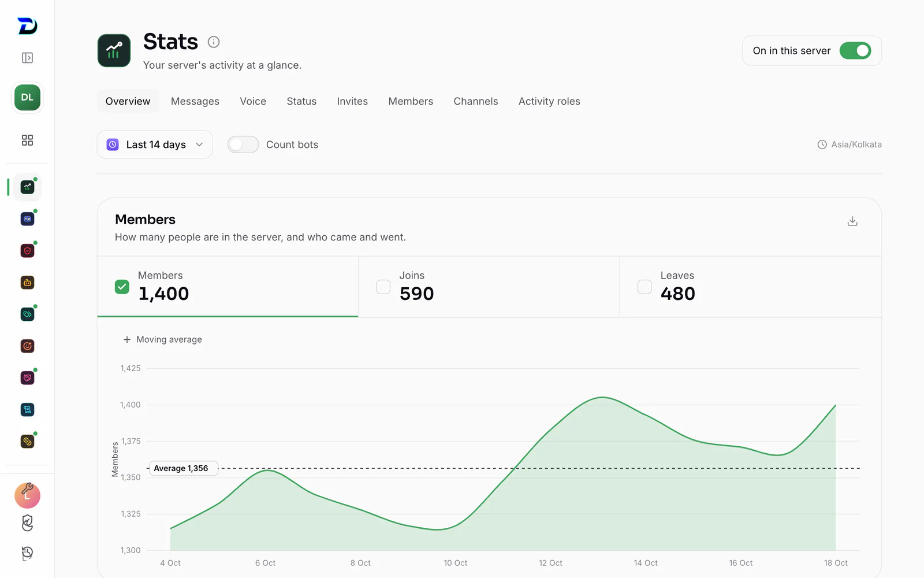Open the Last 14 days range dropdown

click(155, 144)
